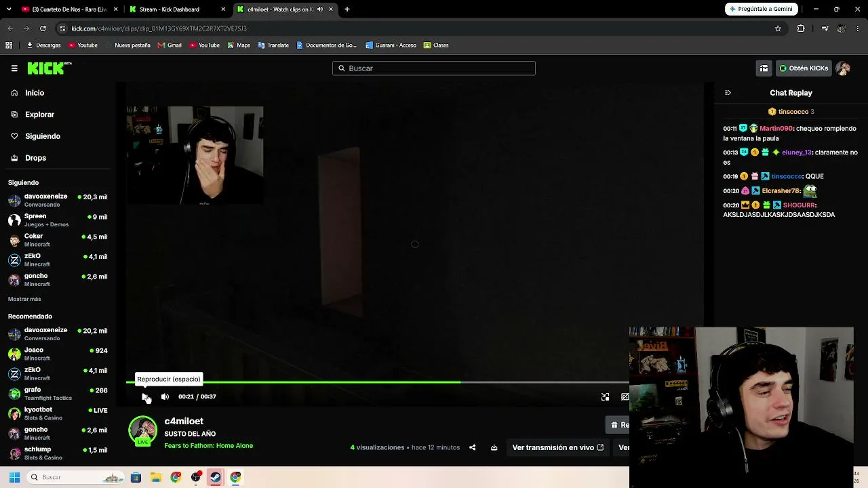This screenshot has width=868, height=488.
Task: Close the c4miloet clips tab
Action: tap(331, 9)
